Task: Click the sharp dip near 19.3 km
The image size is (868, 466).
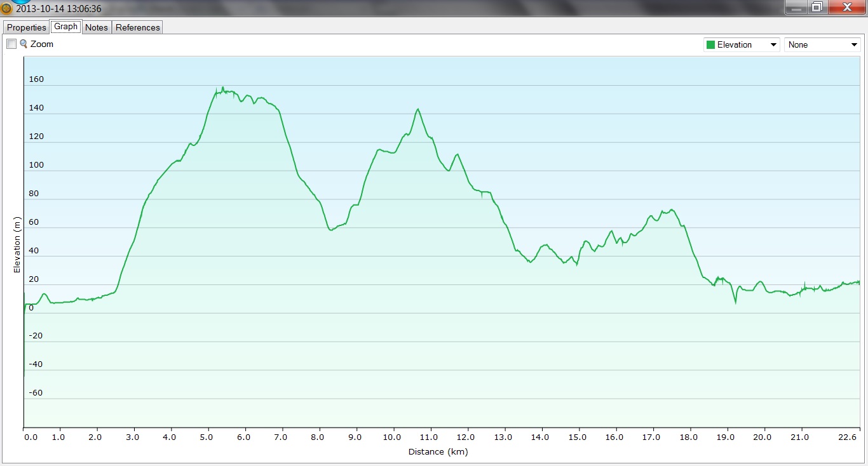Action: point(736,303)
